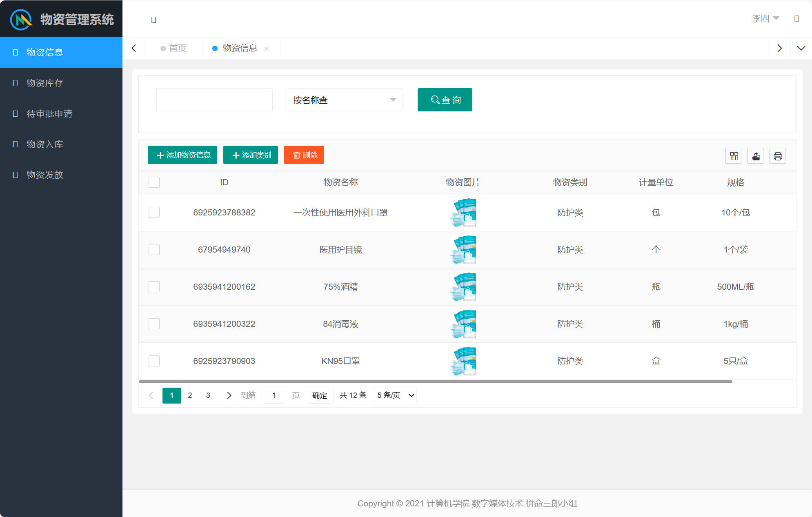Click the export data icon
This screenshot has width=812, height=517.
pyautogui.click(x=755, y=155)
